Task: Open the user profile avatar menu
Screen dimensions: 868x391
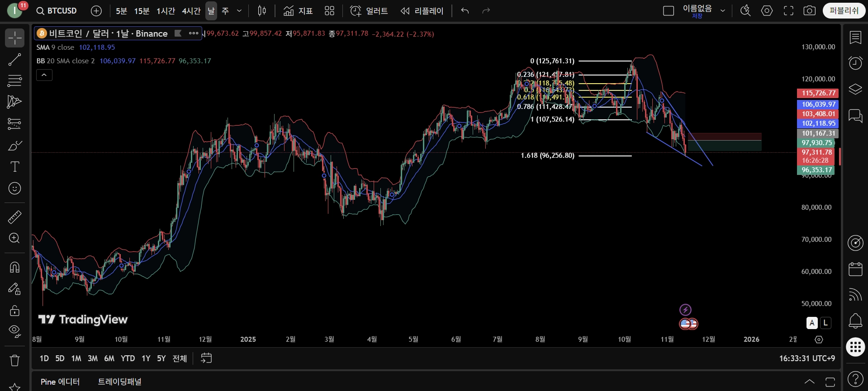Action: (x=15, y=11)
